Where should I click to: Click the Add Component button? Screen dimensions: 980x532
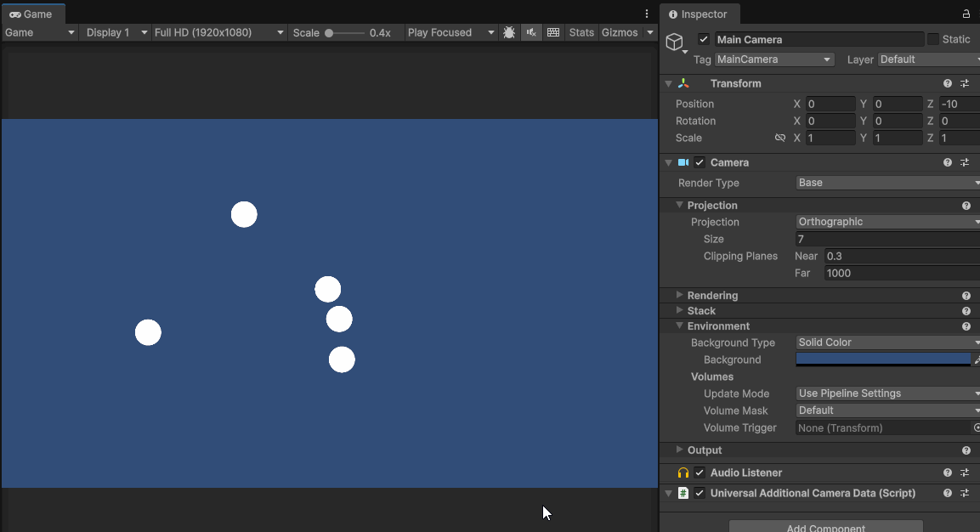[825, 526]
